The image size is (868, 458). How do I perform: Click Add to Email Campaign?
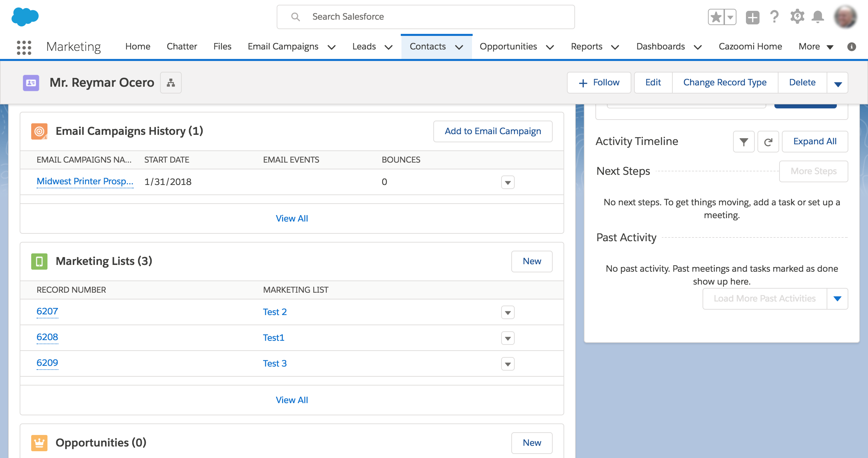tap(493, 131)
